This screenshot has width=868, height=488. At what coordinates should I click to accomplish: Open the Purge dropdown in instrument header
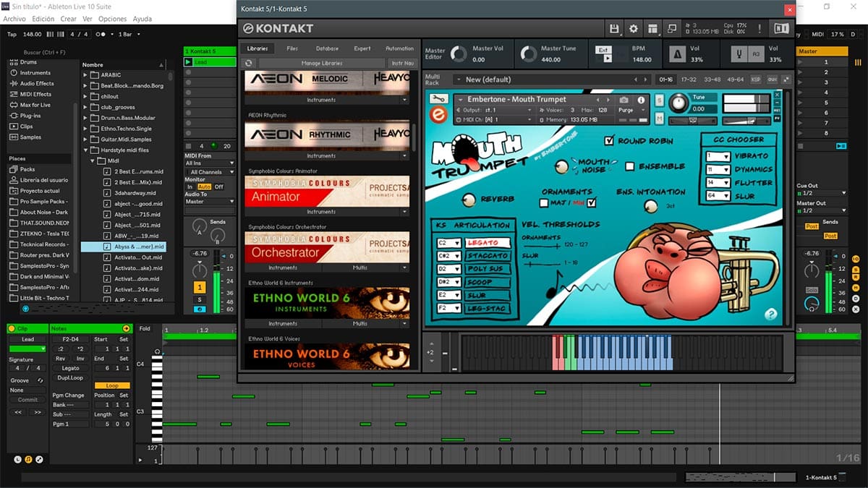coord(629,111)
